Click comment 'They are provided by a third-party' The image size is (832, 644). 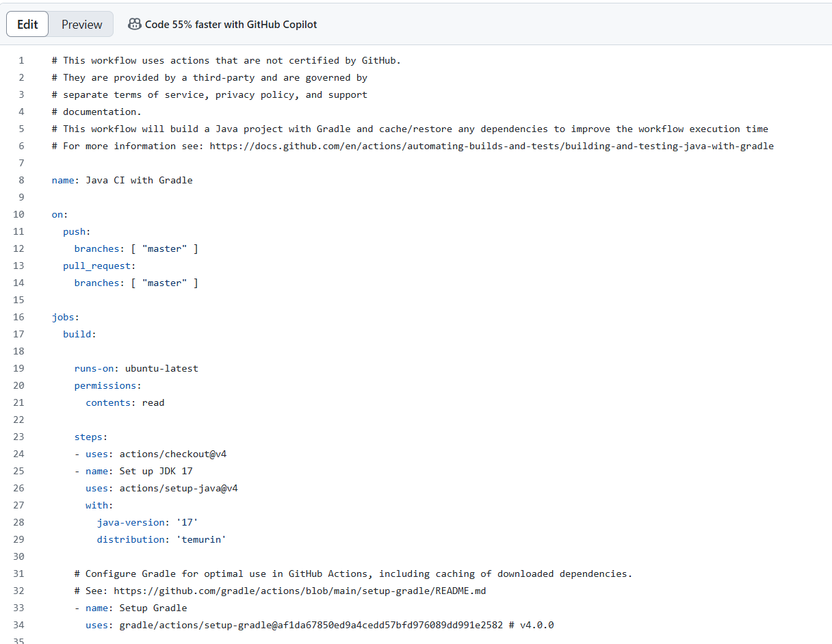click(210, 77)
